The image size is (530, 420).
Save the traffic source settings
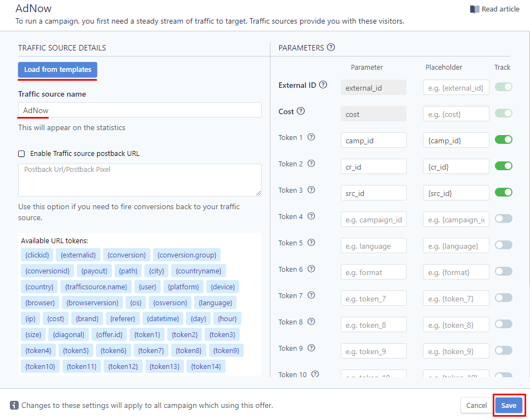point(509,405)
